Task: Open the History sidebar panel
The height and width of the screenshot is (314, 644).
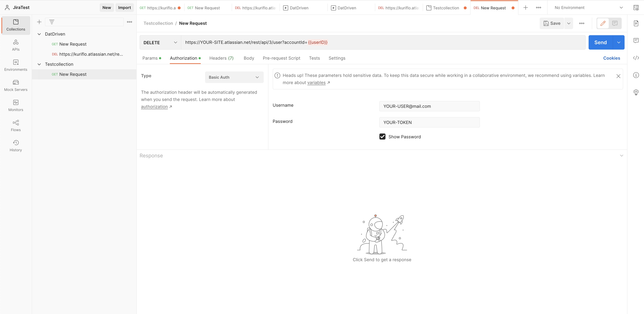Action: pyautogui.click(x=16, y=146)
